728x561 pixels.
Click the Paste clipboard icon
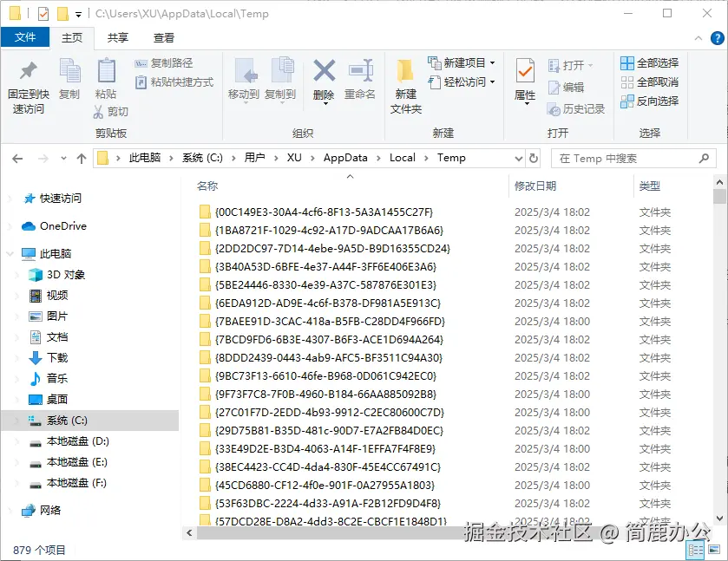[x=107, y=71]
